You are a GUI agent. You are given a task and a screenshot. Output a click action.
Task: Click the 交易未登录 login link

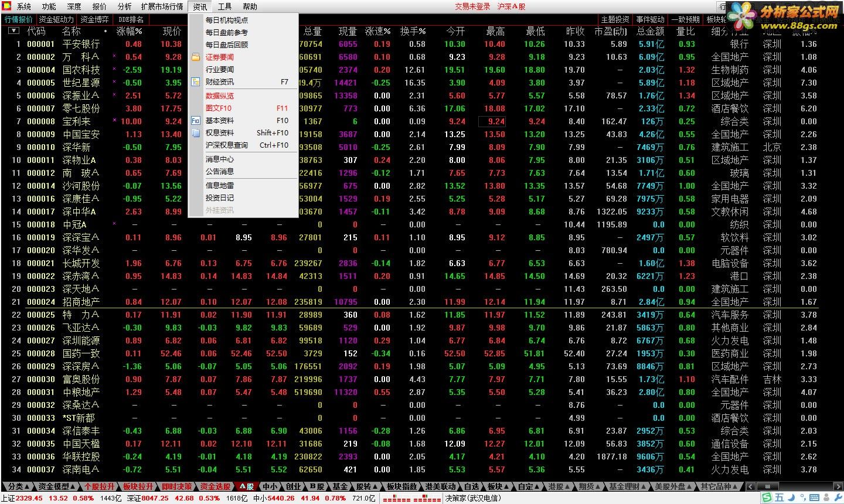(472, 6)
